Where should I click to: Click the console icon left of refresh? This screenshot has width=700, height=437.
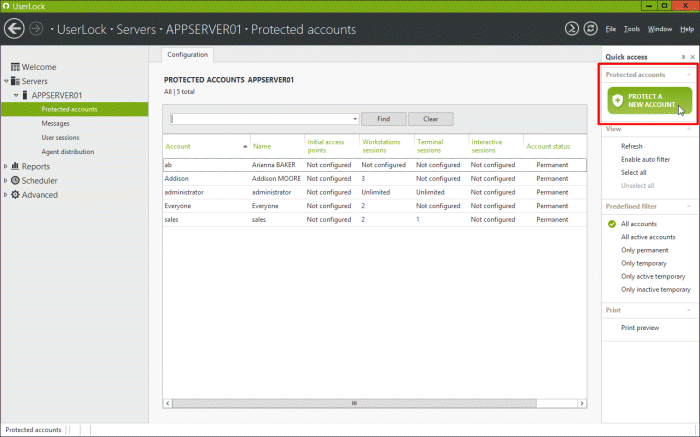tap(571, 29)
